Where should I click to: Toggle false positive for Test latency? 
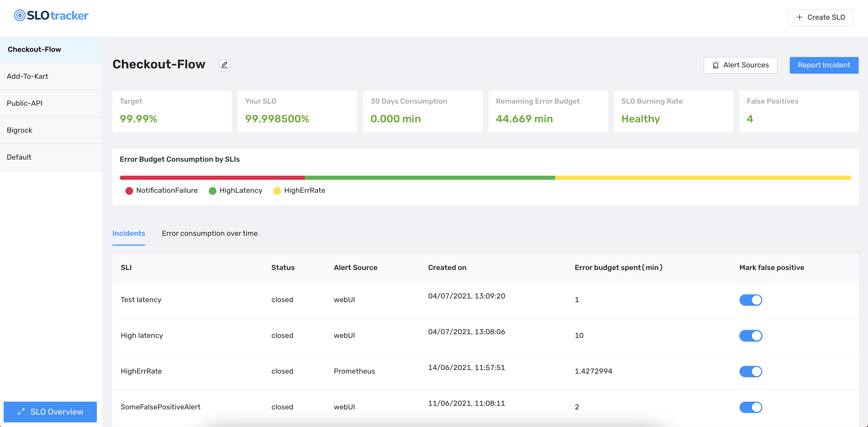tap(750, 300)
